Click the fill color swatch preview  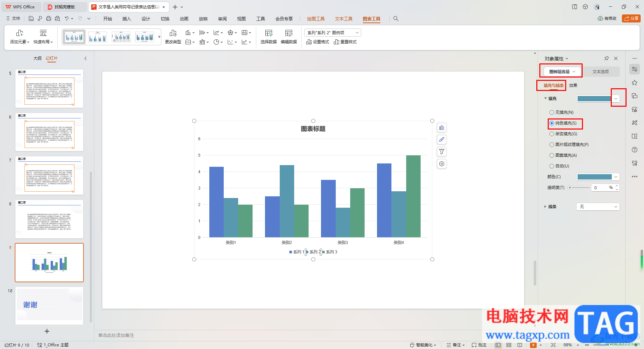pyautogui.click(x=594, y=99)
